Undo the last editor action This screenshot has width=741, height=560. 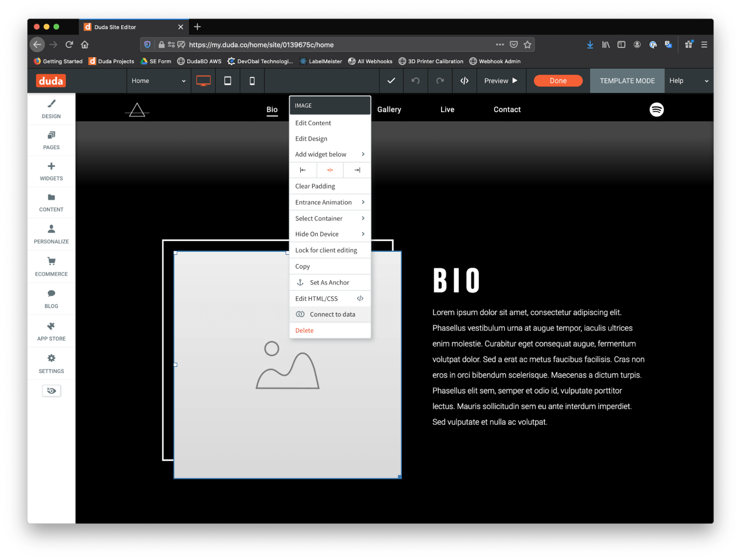tap(415, 81)
